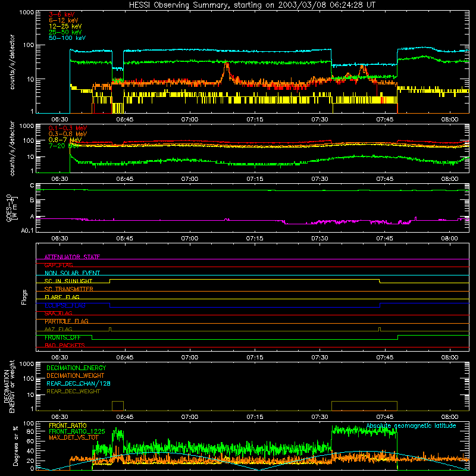Click the 7-20 MeV legend entry
Viewport: 476px width, 476px height.
point(64,146)
